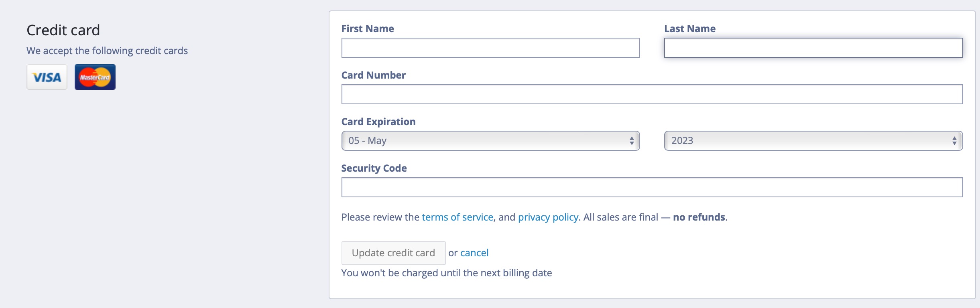This screenshot has height=308, width=980.
Task: Click the VISA card icon
Action: tap(47, 77)
